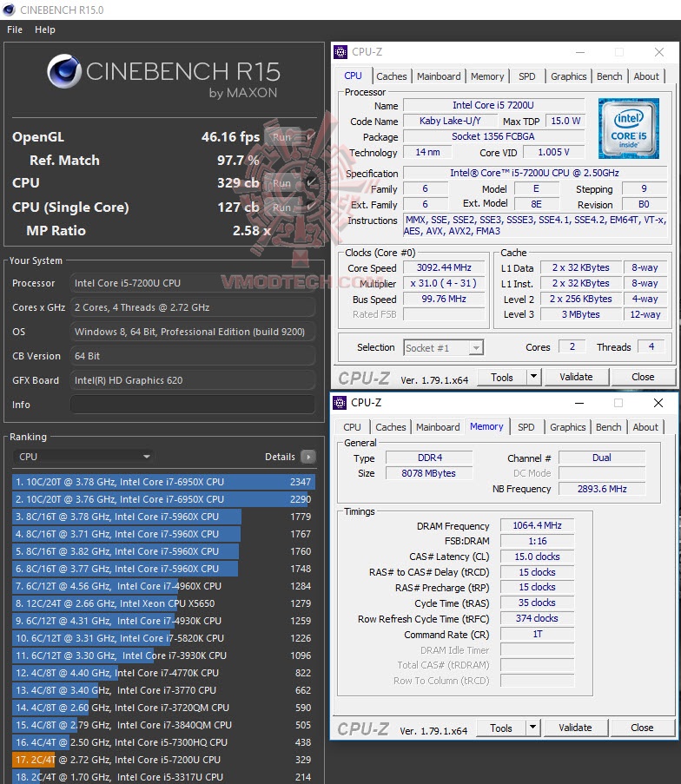681x784 pixels.
Task: Click Tools button in top CPU-Z window
Action: pyautogui.click(x=502, y=378)
